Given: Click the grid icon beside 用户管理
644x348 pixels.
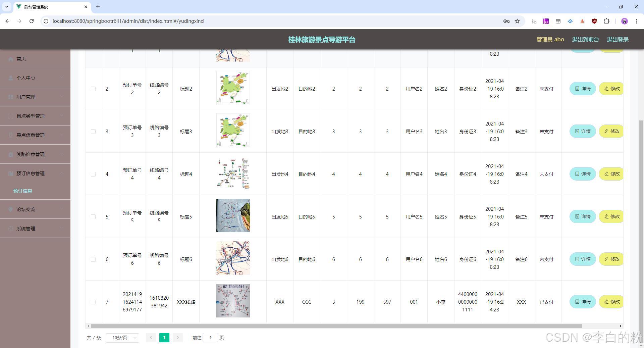Looking at the screenshot, I should click(x=11, y=97).
